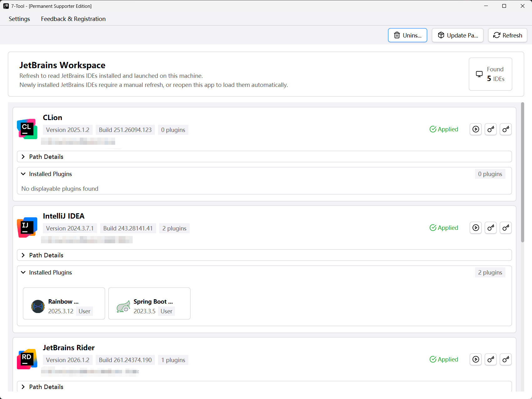
Task: Click the "Build 251.26094.123" tag
Action: click(x=125, y=130)
